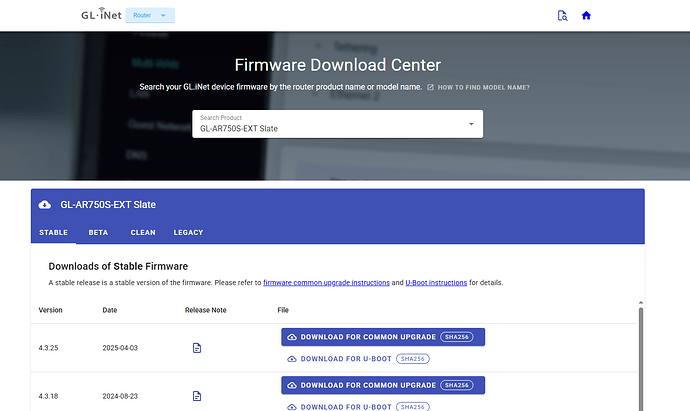Select the Stable tab
Screen dimensions: 690x411
53,232
